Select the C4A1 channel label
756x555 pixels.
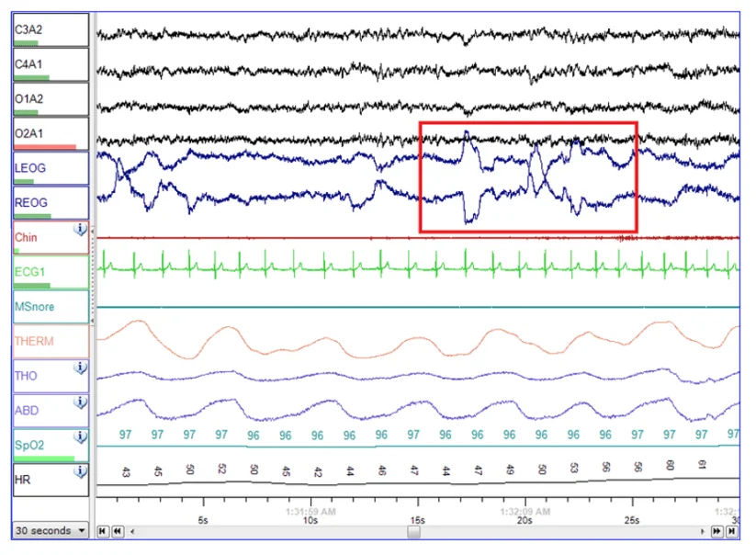click(51, 64)
